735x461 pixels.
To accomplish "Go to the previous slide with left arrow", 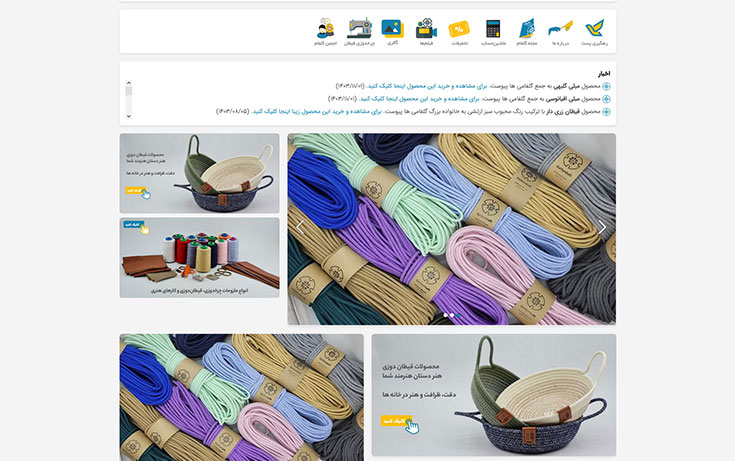I will pyautogui.click(x=300, y=227).
